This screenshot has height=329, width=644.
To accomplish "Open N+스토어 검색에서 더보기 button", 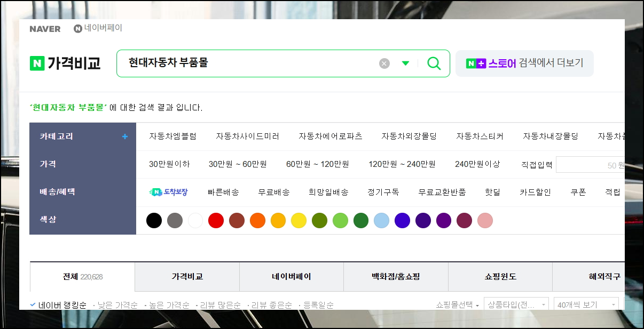I will pos(524,63).
